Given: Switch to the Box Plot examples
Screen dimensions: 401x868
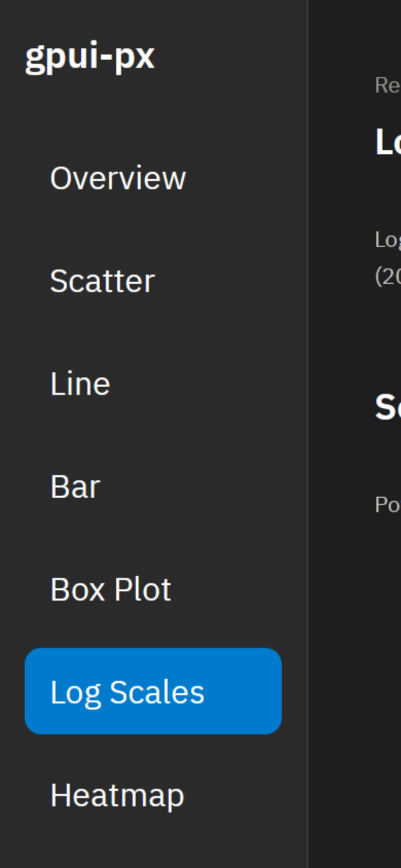Looking at the screenshot, I should 153,589.
